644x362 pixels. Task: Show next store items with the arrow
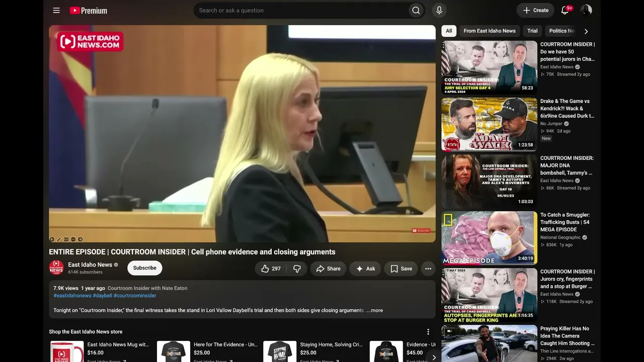434,357
